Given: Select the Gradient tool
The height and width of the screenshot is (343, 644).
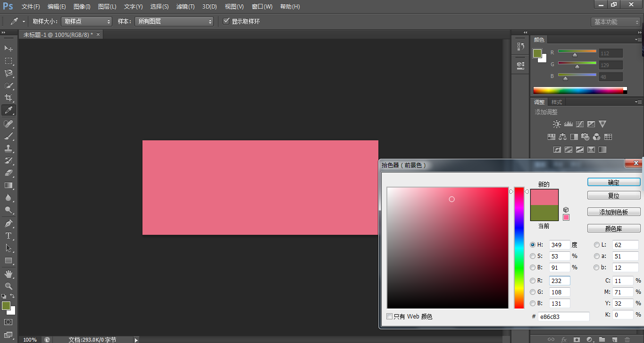Looking at the screenshot, I should point(8,185).
